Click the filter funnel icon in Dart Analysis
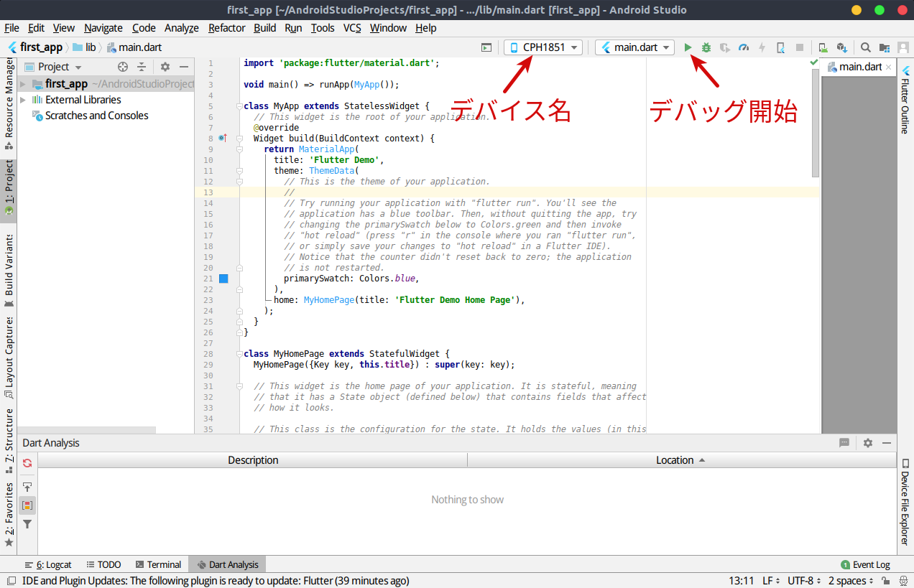The height and width of the screenshot is (588, 914). pos(27,524)
